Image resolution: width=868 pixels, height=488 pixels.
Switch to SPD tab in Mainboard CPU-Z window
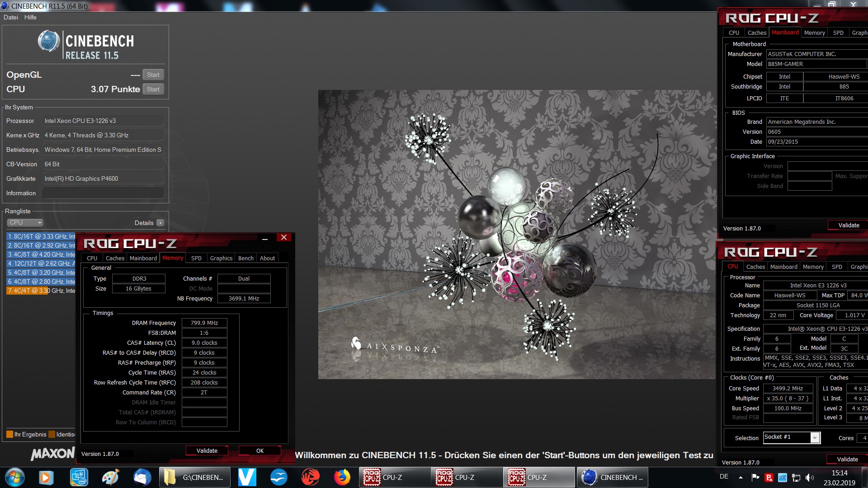[x=838, y=33]
